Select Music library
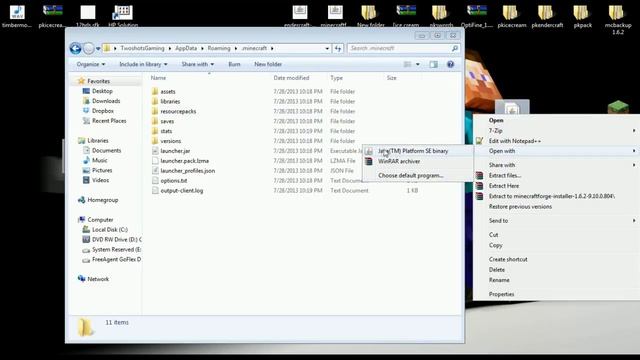Image resolution: width=640 pixels, height=360 pixels. point(100,160)
